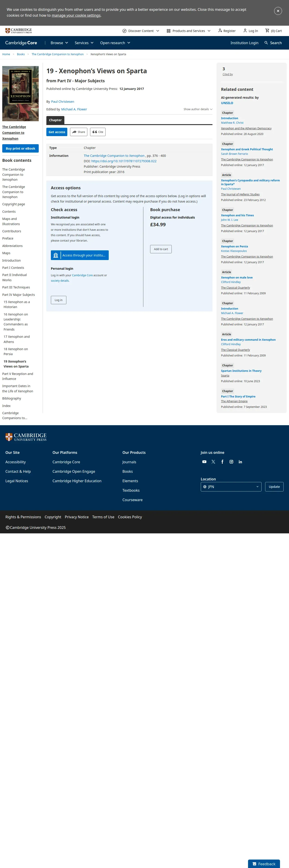Add the book to cart
The height and width of the screenshot is (868, 289).
[x=161, y=249]
